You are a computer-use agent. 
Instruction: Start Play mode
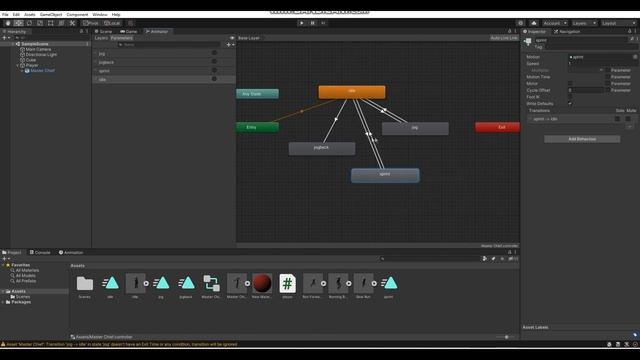(x=302, y=23)
